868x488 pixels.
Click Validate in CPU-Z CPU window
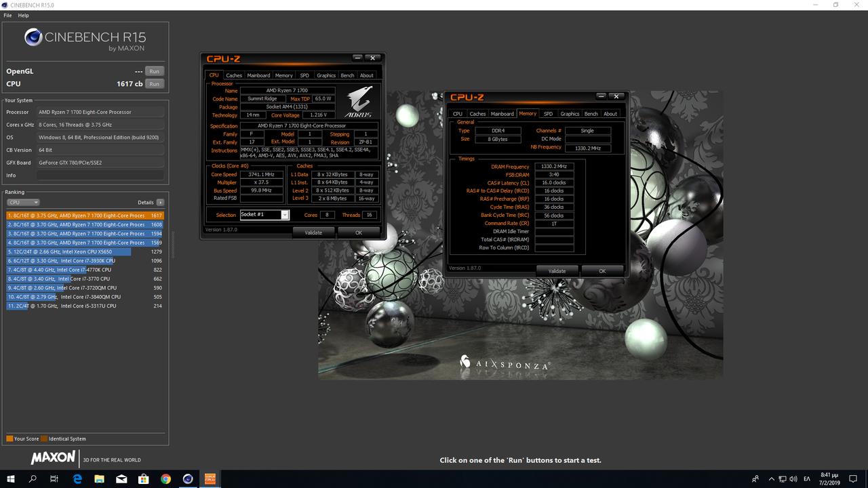point(313,232)
